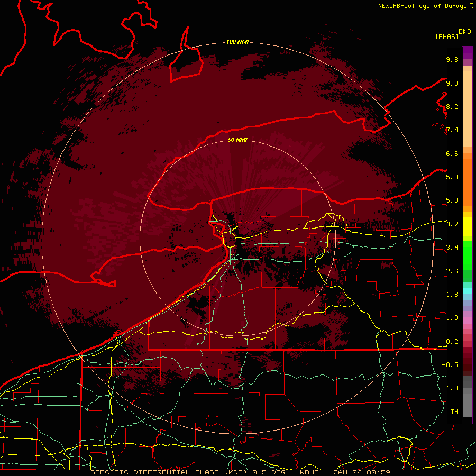Select the -0.5 scale value
This screenshot has height=476, width=476.
point(450,365)
